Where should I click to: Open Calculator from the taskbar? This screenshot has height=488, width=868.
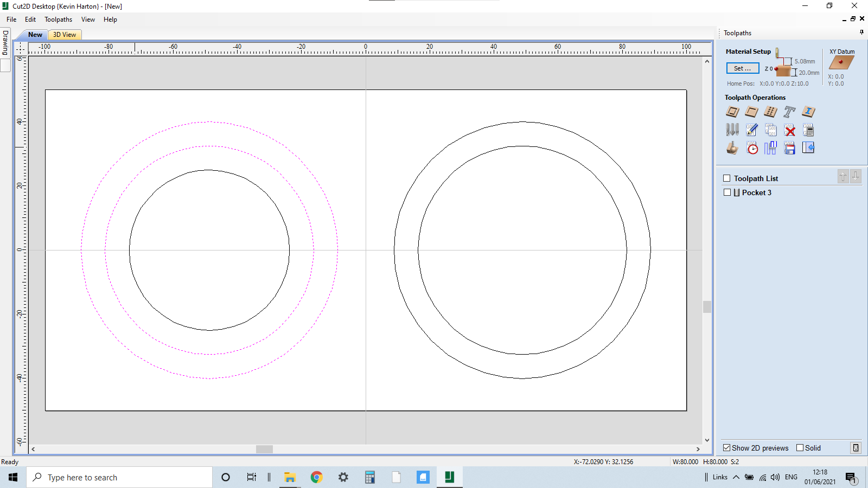(x=370, y=477)
